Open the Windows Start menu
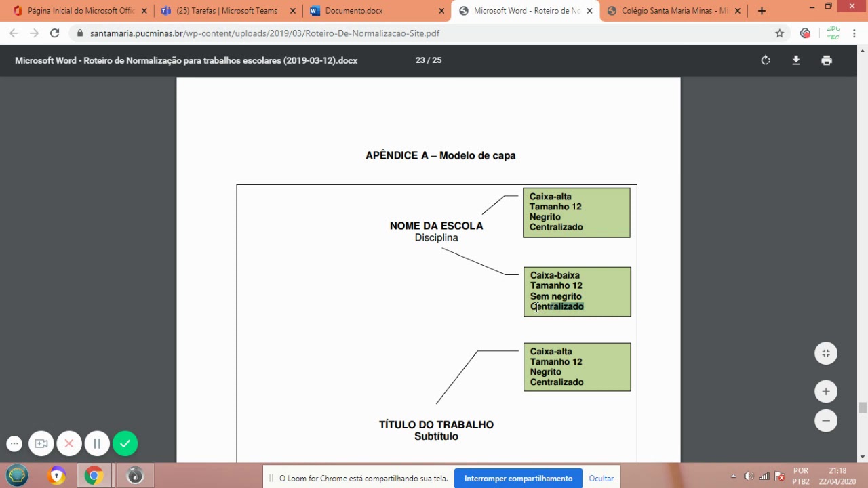 click(x=17, y=475)
